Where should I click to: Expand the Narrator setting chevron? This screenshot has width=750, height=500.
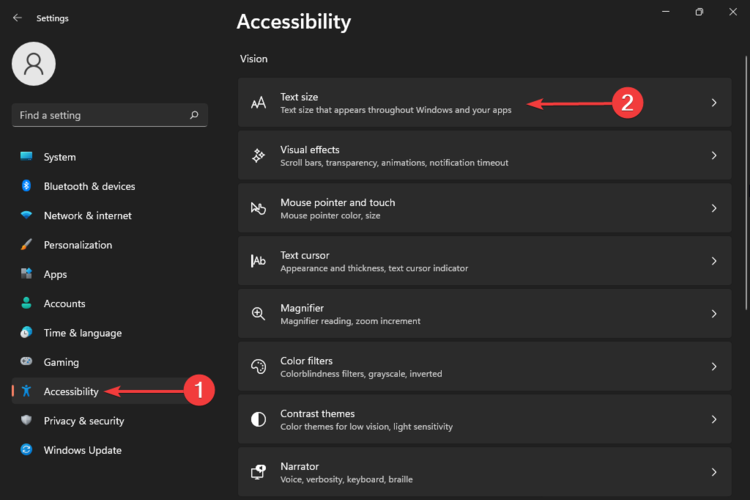tap(714, 472)
